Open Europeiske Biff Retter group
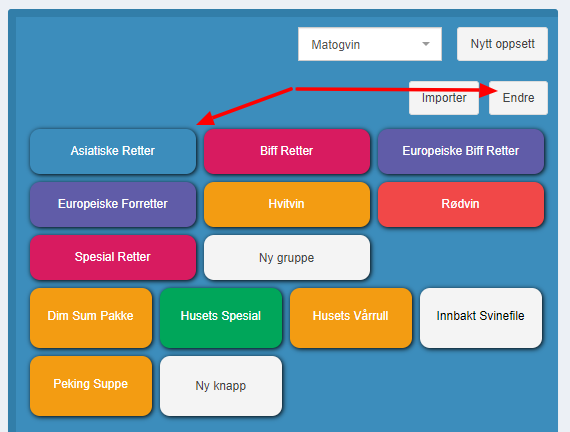The image size is (570, 432). click(x=461, y=151)
